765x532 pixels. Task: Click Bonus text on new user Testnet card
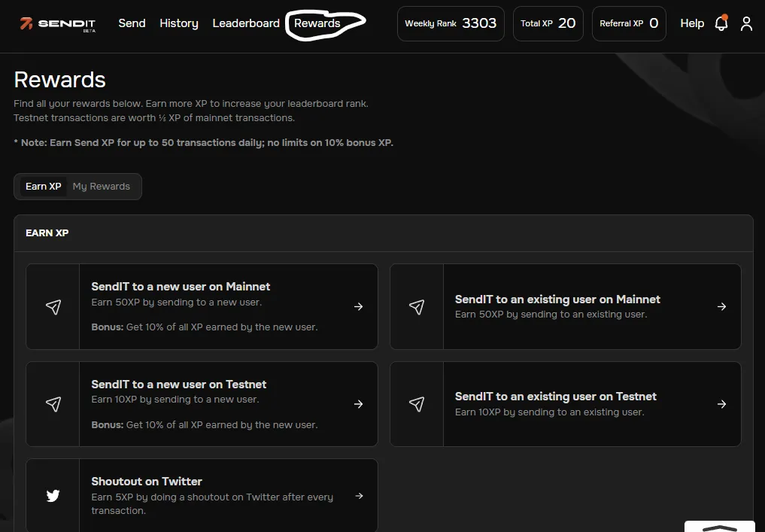point(205,424)
